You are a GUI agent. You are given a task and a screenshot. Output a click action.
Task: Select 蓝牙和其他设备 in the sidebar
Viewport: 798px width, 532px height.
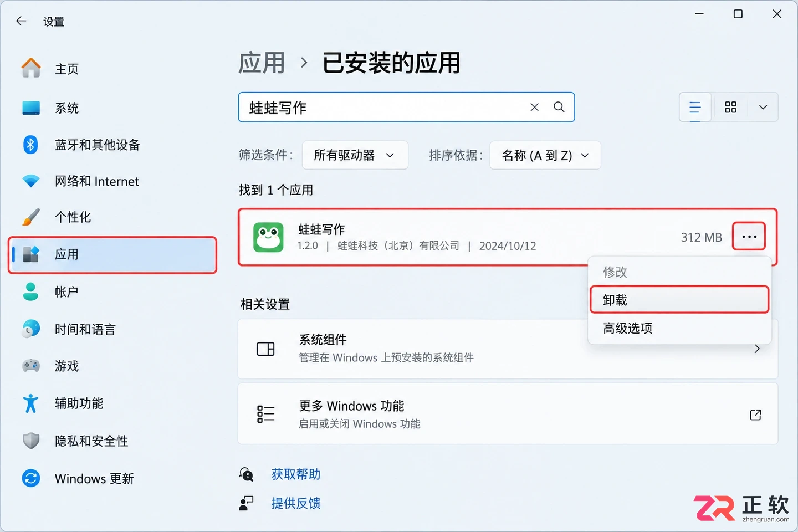98,145
